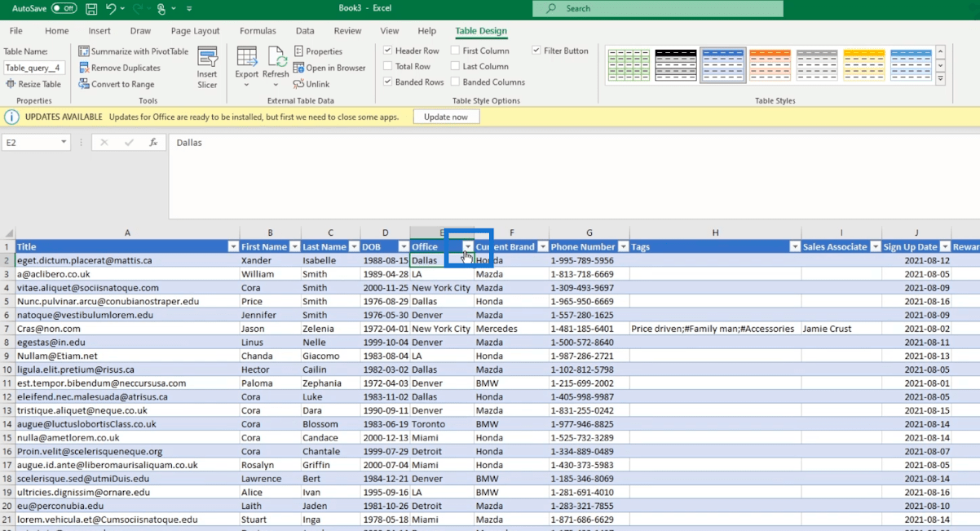The image size is (980, 531).
Task: Click Summarize with PivotTable
Action: point(134,51)
